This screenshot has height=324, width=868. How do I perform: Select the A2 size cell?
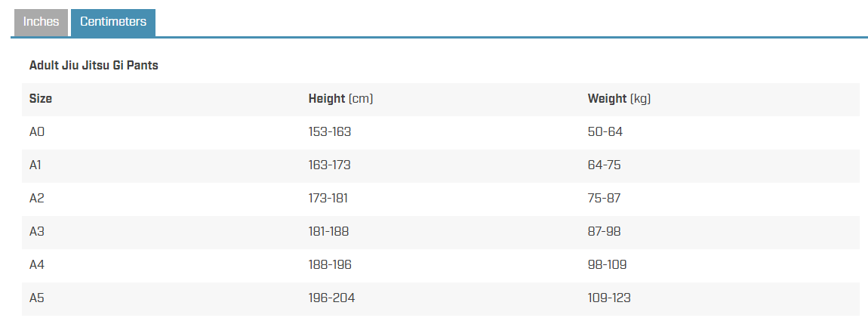[36, 199]
